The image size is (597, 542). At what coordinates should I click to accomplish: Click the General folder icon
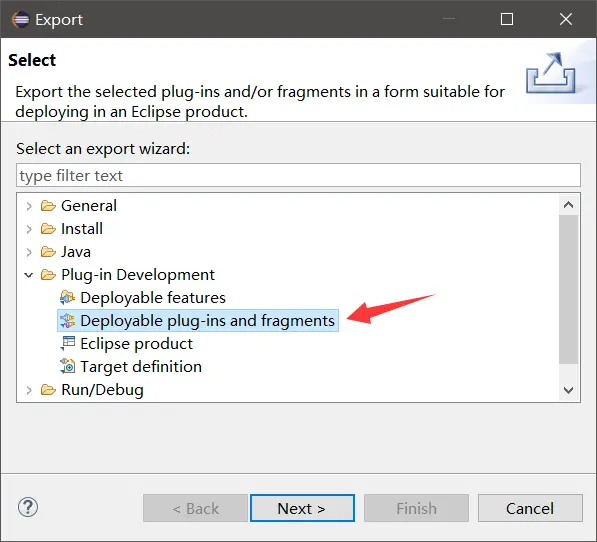click(x=48, y=206)
